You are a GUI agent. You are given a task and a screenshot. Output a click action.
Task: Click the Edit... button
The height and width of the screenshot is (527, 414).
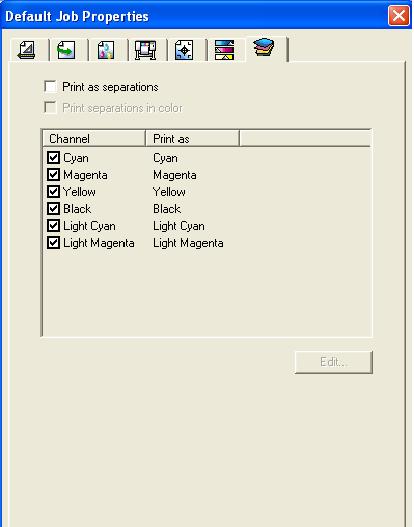334,362
